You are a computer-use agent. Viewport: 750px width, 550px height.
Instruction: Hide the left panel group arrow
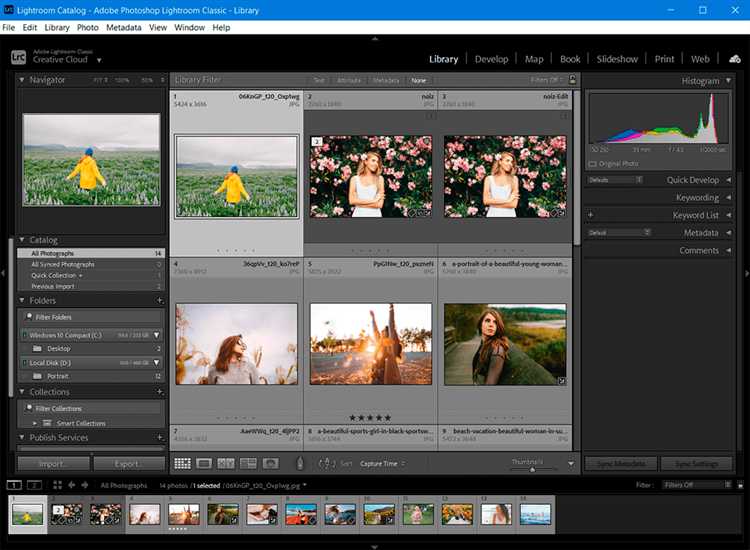[x=3, y=274]
